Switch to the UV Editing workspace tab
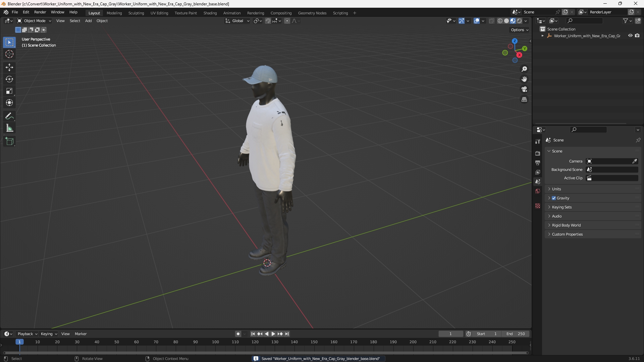 point(159,13)
